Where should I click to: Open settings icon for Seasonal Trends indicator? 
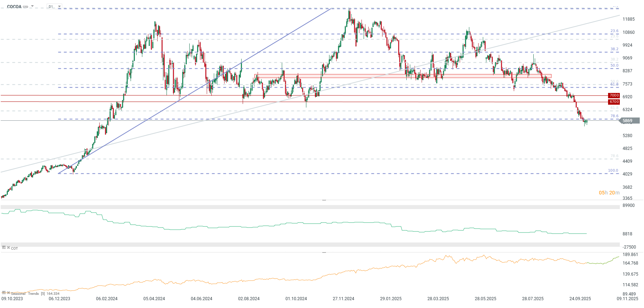click(x=4, y=293)
